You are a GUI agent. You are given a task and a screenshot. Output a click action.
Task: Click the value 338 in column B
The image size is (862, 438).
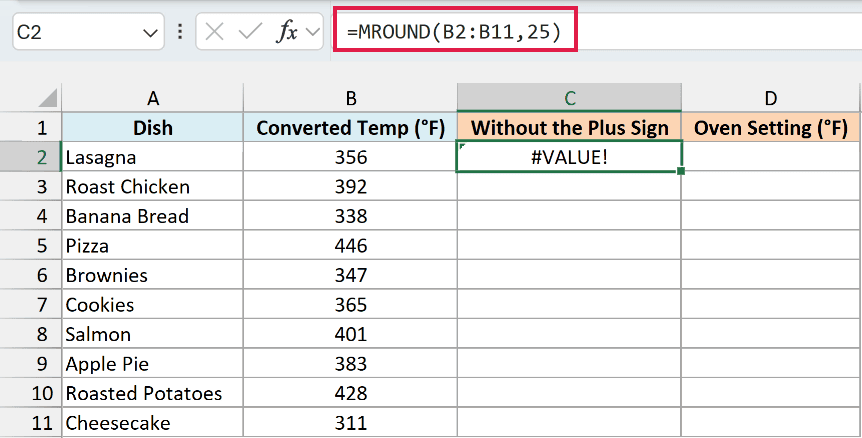(350, 216)
